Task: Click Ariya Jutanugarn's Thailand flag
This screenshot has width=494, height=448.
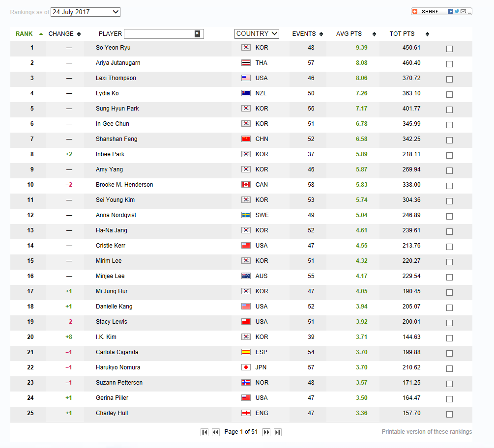Action: click(246, 63)
